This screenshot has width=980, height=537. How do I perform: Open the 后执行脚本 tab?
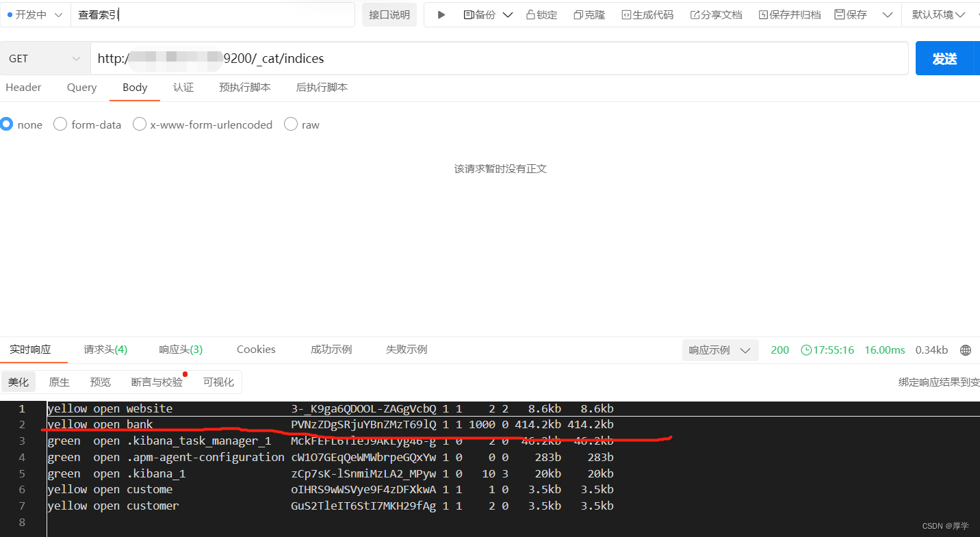coord(322,88)
